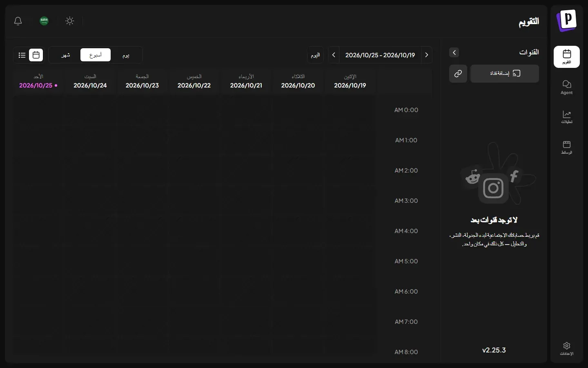Screen dimensions: 588x368
Task: Open تحليلات analytics in the sidebar
Action: point(567,117)
